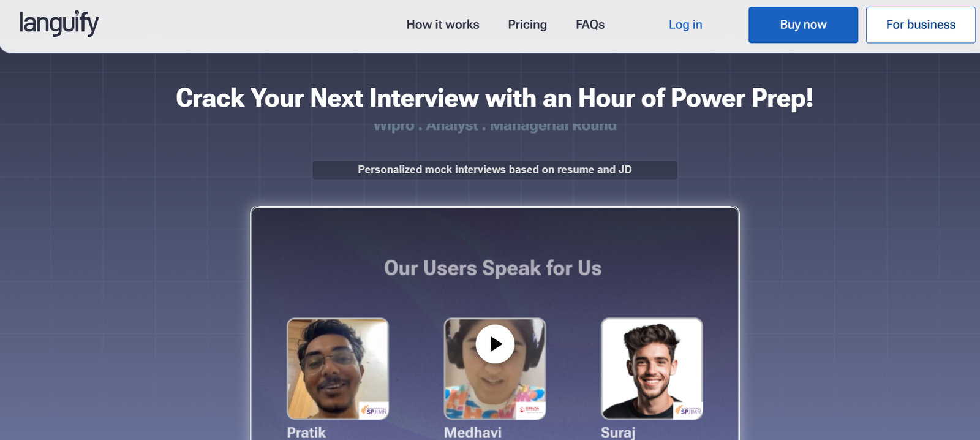
Task: Open Suraj's testimonial thumbnail
Action: click(652, 368)
